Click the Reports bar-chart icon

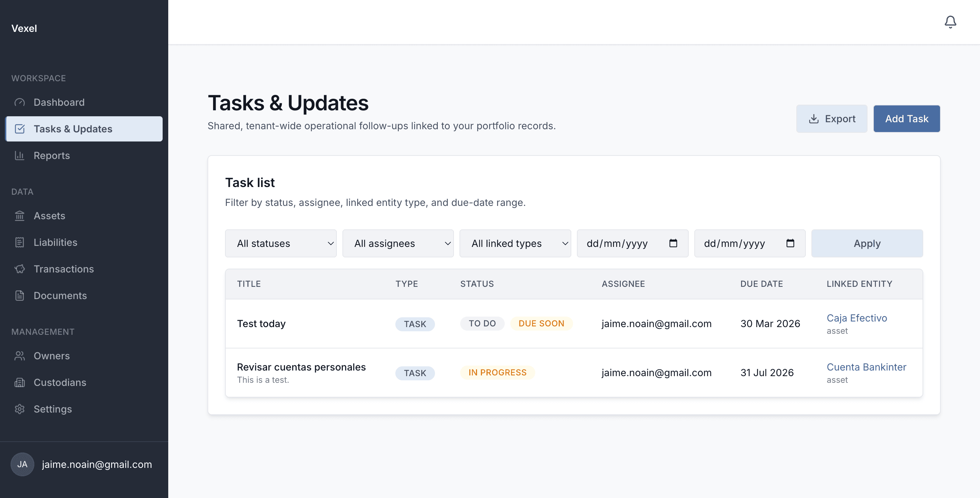coord(20,155)
